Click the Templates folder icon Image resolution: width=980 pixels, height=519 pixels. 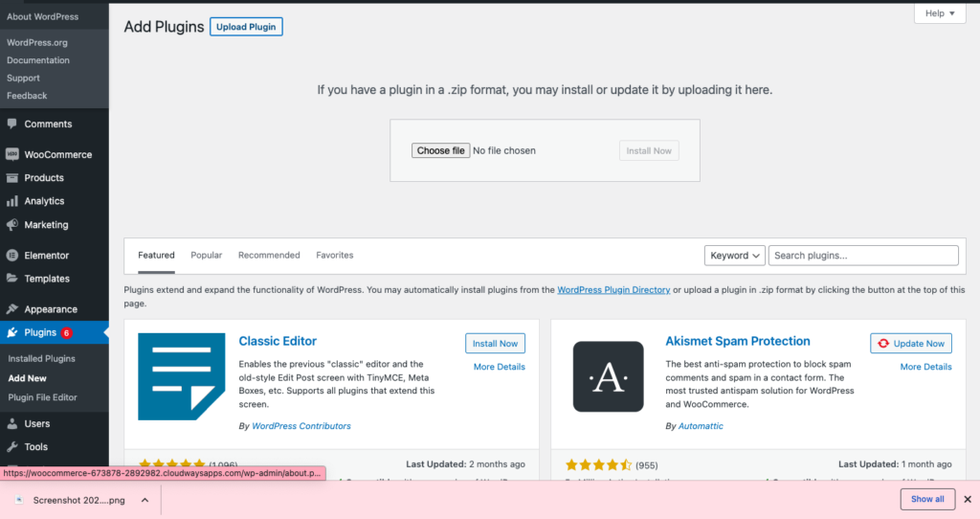11,279
